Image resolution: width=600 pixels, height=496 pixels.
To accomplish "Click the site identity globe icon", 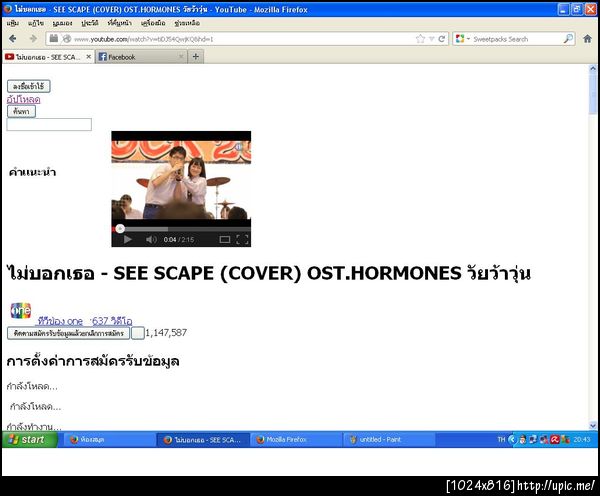I will pos(67,39).
